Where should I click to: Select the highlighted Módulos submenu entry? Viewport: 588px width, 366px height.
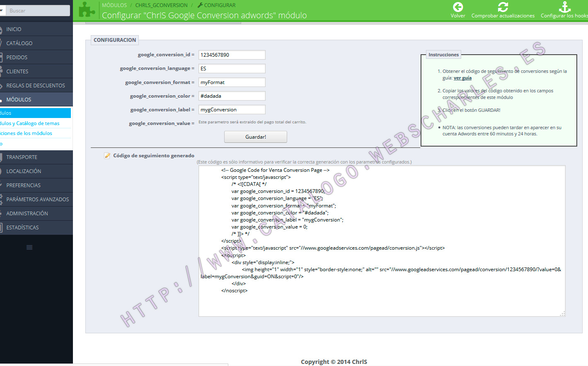coord(35,113)
